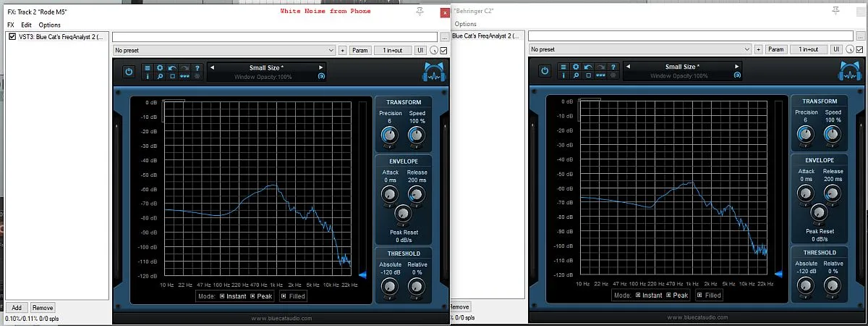The image size is (868, 326).
Task: Click Remove button in Rode M5 FX list
Action: [43, 308]
